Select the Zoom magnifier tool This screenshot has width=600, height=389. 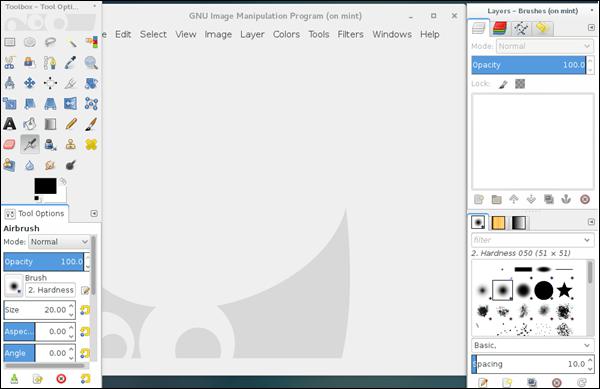[91, 62]
